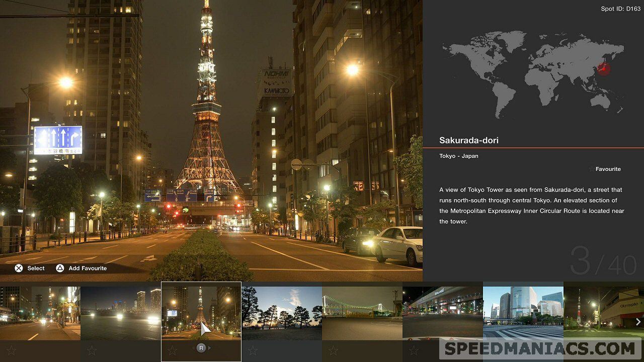Click the Add Favourite label
This screenshot has width=644, height=362.
(88, 268)
